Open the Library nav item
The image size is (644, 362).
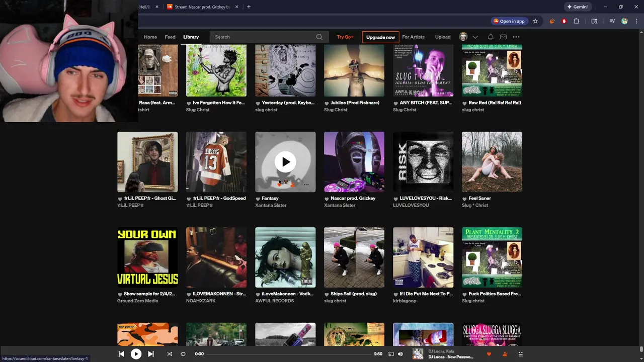click(x=191, y=37)
